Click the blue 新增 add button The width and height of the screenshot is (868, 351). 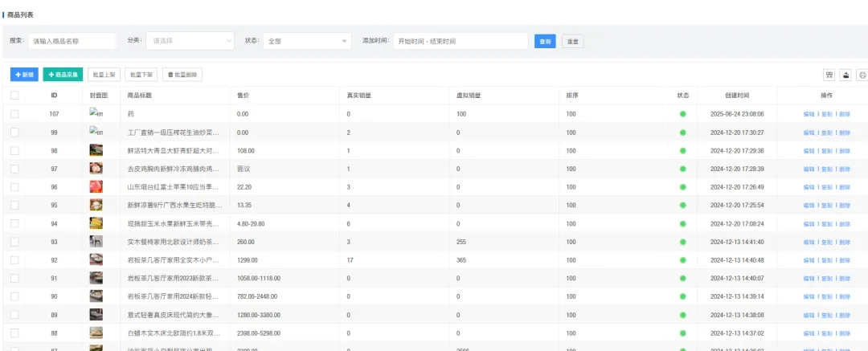pos(24,75)
